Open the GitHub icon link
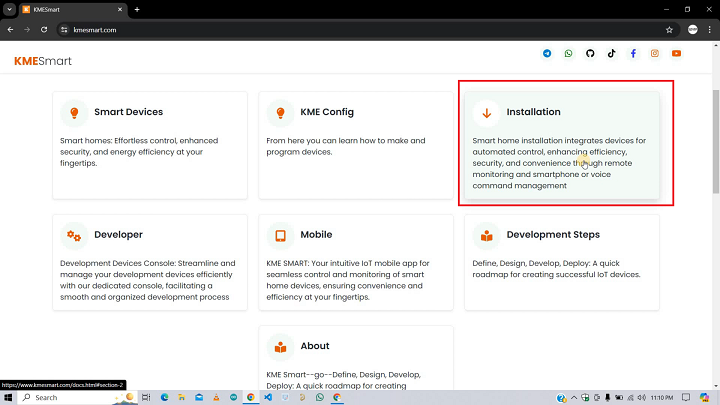 point(590,53)
